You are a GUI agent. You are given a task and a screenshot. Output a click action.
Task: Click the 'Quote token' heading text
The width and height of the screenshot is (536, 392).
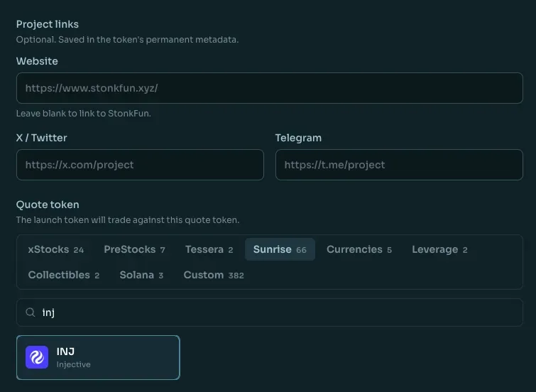click(48, 205)
